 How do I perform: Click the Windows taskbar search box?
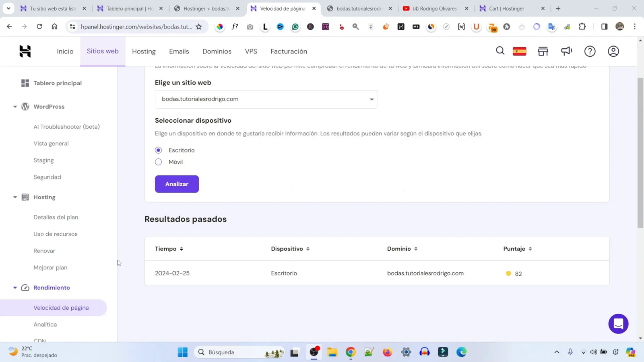click(x=239, y=352)
